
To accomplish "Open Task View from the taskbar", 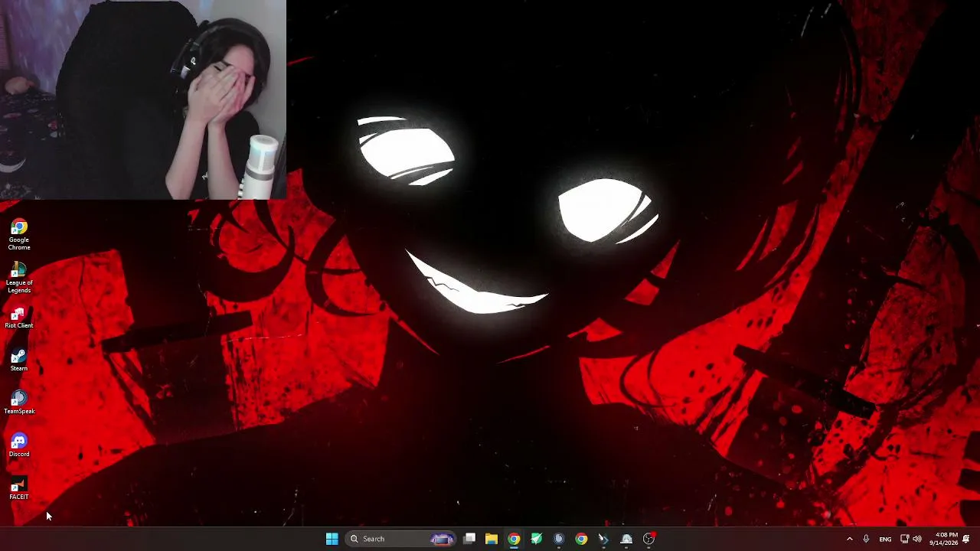I will click(469, 539).
